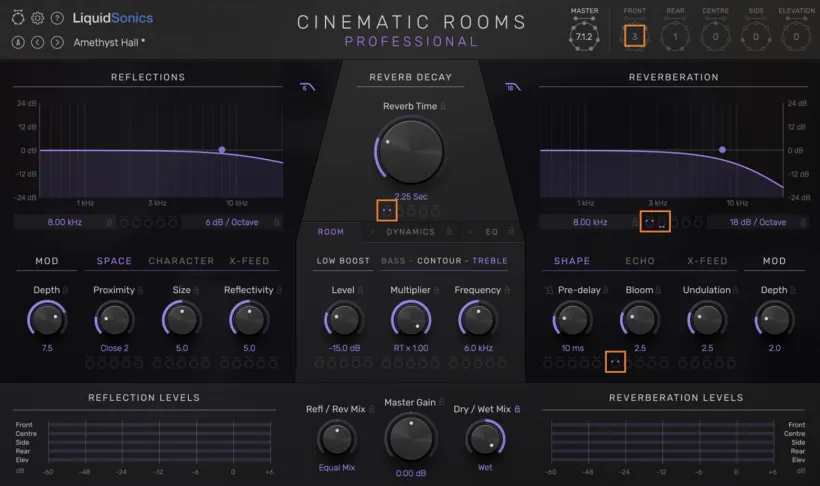Toggle the lock next to Pre-delay
Screen dimensions: 820x486
[605, 290]
